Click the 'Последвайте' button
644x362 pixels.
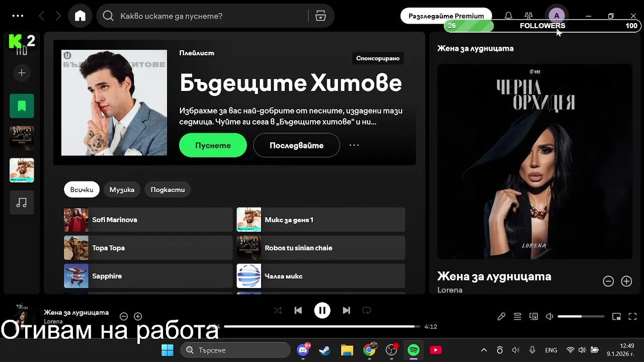(296, 145)
